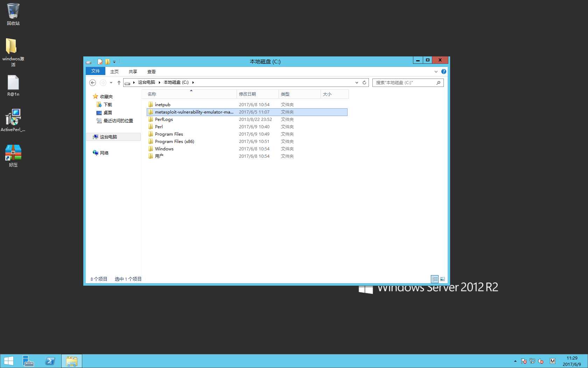Sort by the 大小 column header
The image size is (588, 368).
[335, 94]
